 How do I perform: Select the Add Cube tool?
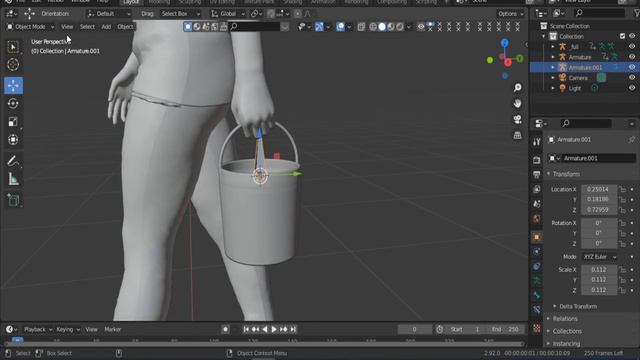13,200
